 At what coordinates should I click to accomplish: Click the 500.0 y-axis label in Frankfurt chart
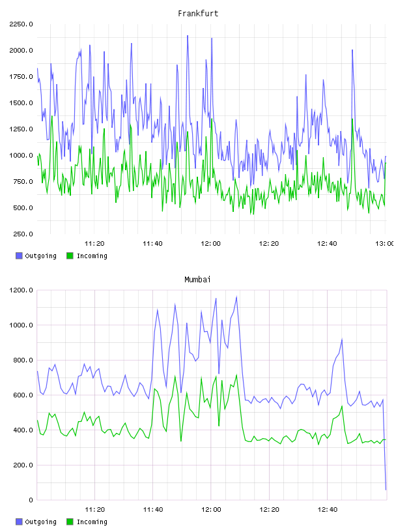click(x=23, y=208)
